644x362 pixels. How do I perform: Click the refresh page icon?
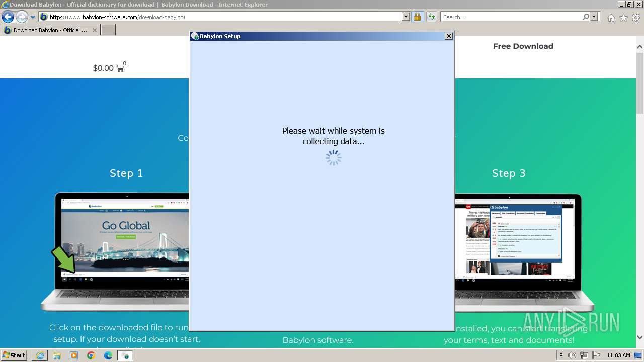pos(431,17)
